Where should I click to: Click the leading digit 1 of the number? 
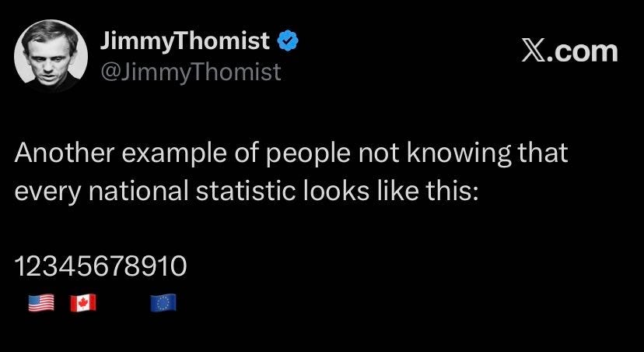click(x=21, y=266)
